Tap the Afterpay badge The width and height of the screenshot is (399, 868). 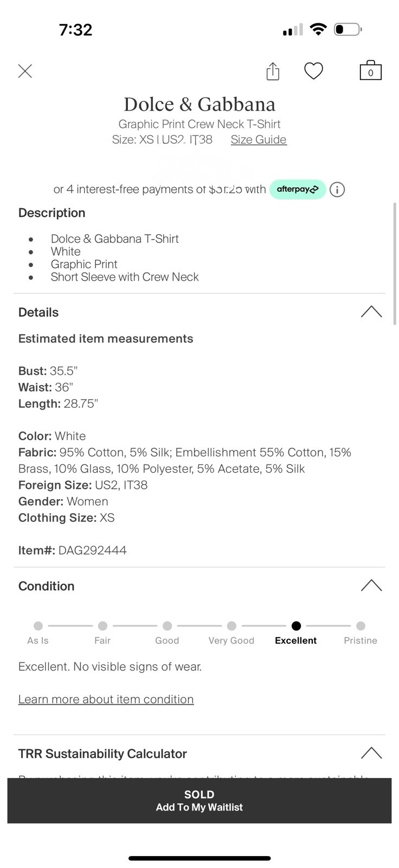pyautogui.click(x=298, y=189)
